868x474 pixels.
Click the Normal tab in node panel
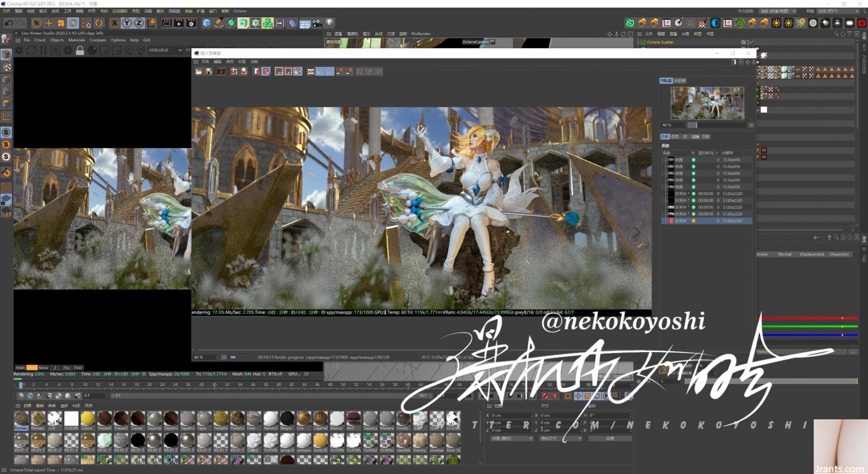tap(784, 254)
